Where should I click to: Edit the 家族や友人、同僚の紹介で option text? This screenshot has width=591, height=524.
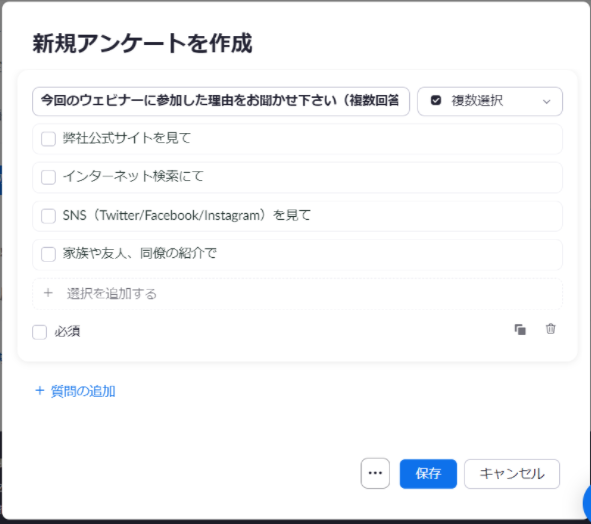tap(139, 253)
